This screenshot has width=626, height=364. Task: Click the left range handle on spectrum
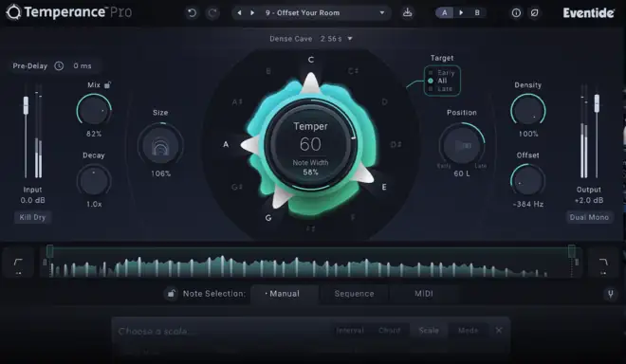49,251
